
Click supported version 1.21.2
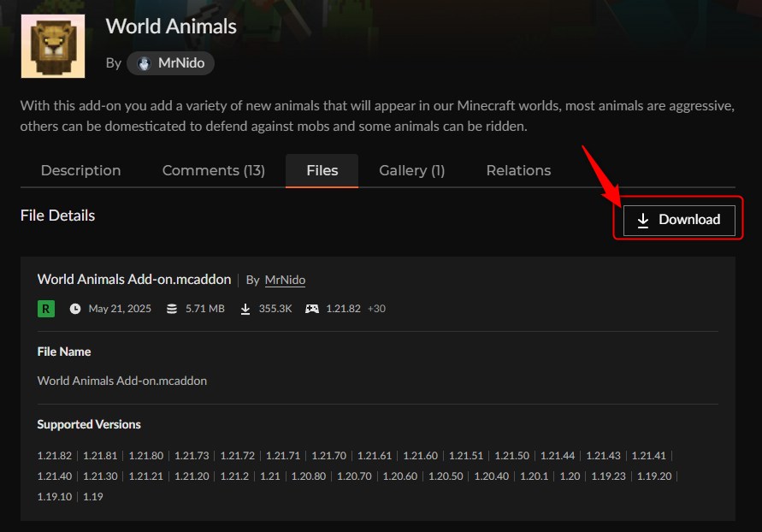tap(234, 476)
